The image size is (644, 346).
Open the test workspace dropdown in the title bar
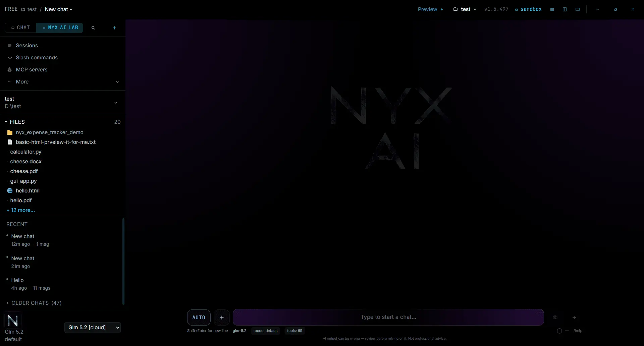click(x=465, y=9)
